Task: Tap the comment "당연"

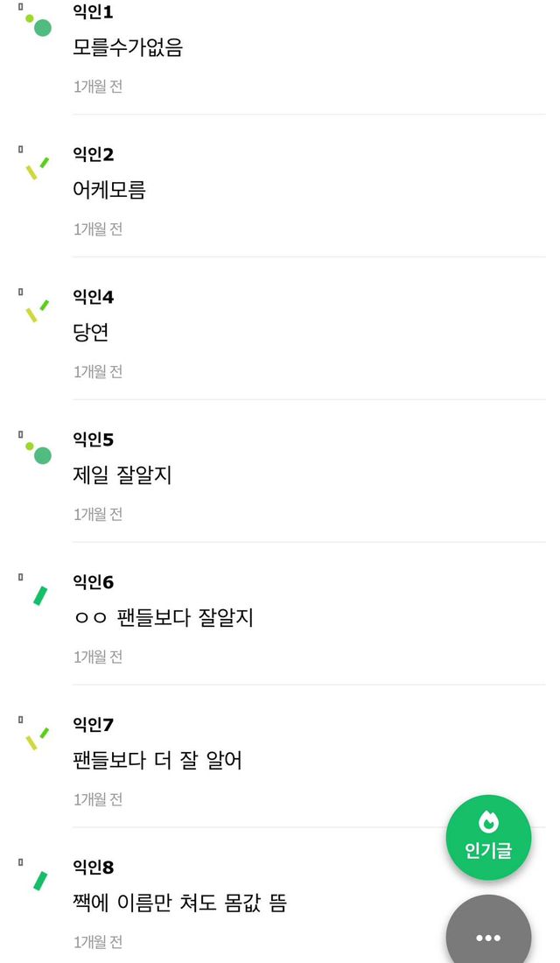Action: (91, 333)
